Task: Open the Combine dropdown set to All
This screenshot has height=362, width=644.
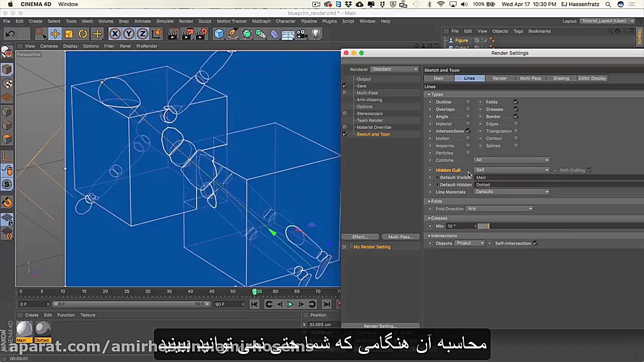Action: [511, 160]
